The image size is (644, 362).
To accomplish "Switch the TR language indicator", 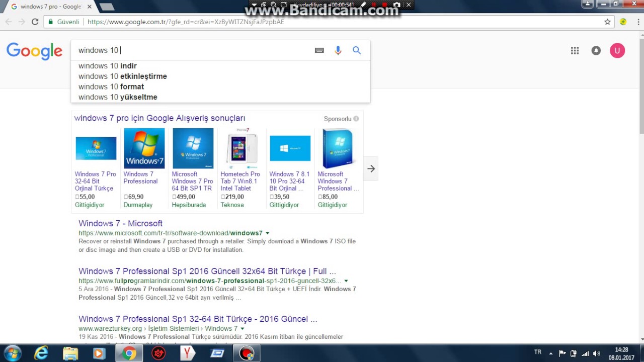I will 538,352.
